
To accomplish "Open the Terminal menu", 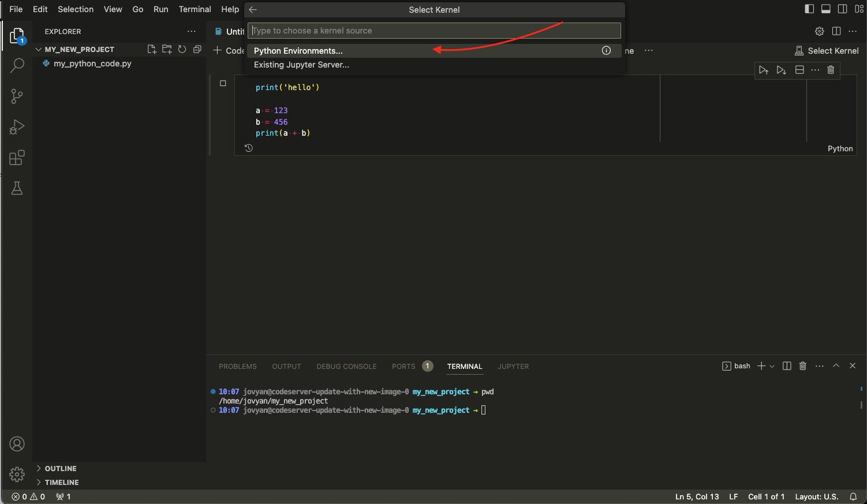I will coord(195,9).
